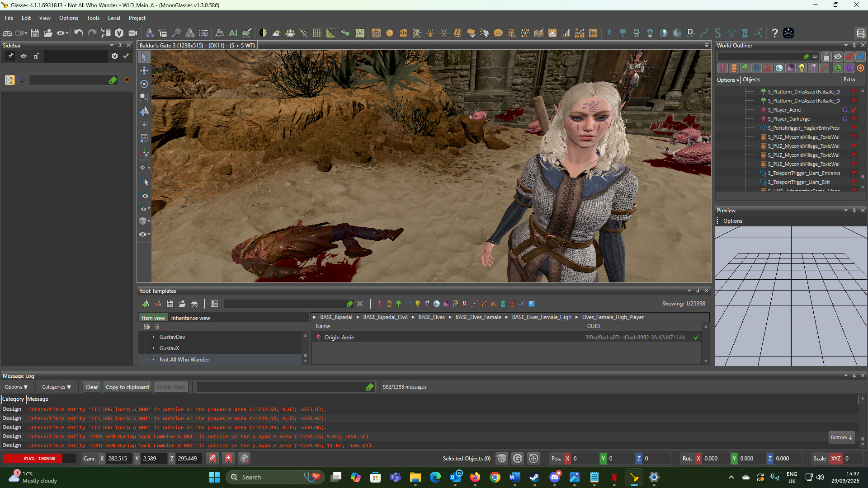
Task: Toggle the purple G button in World Outliner
Action: point(849,68)
